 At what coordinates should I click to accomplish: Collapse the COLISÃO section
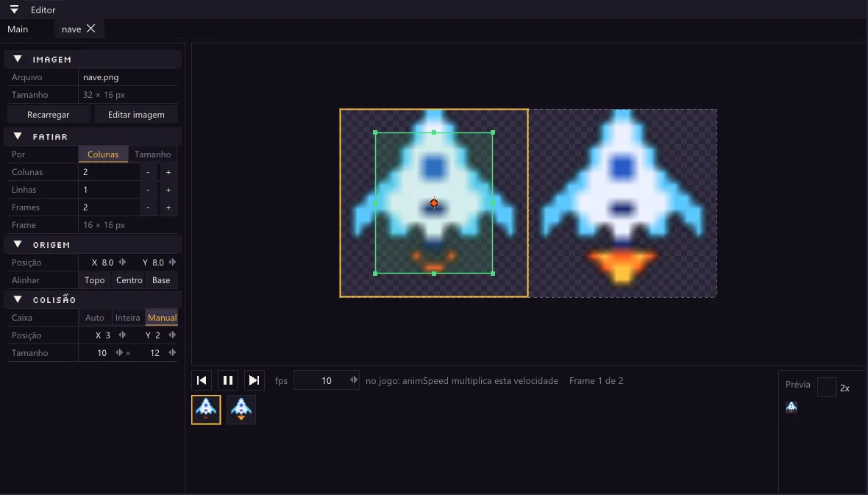coord(18,299)
